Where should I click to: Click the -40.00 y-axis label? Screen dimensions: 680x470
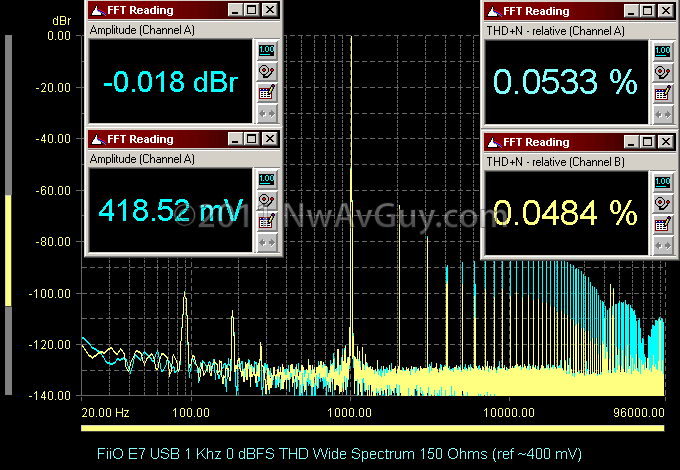coord(53,139)
